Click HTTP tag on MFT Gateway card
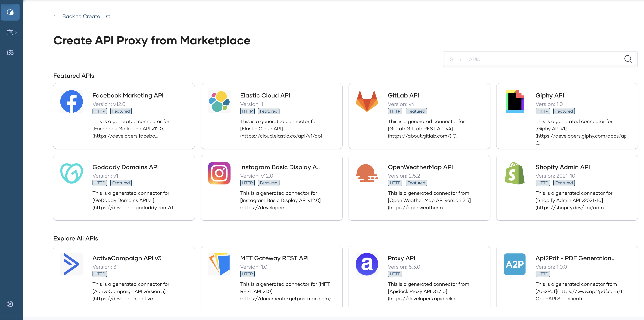The width and height of the screenshot is (644, 320). point(247,274)
